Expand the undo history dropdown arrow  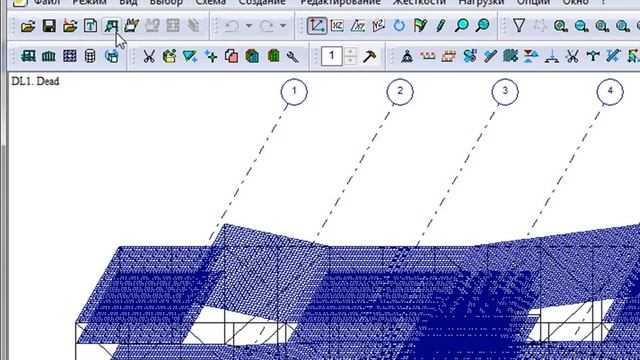tap(249, 26)
